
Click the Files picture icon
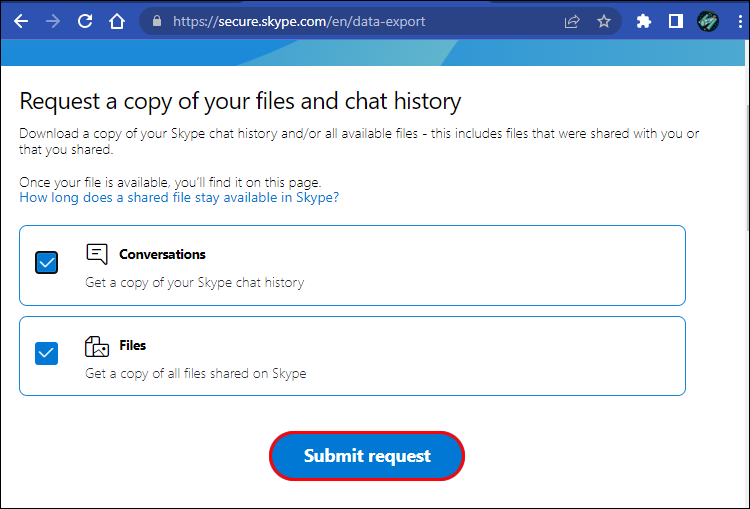coord(97,346)
